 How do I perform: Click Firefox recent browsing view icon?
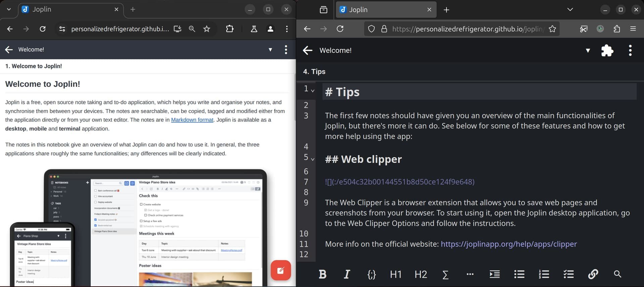click(323, 10)
